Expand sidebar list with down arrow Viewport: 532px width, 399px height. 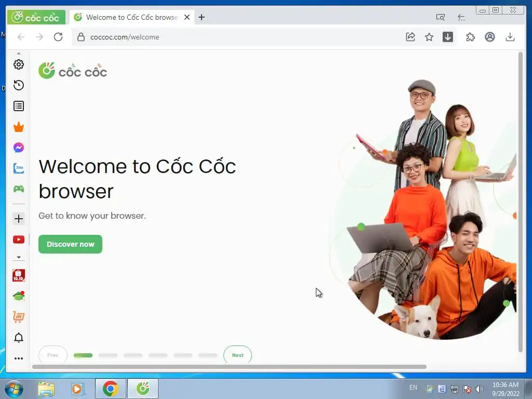tap(19, 257)
